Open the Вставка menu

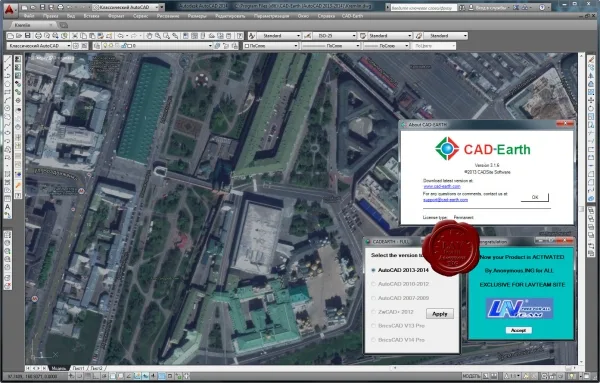[x=91, y=16]
